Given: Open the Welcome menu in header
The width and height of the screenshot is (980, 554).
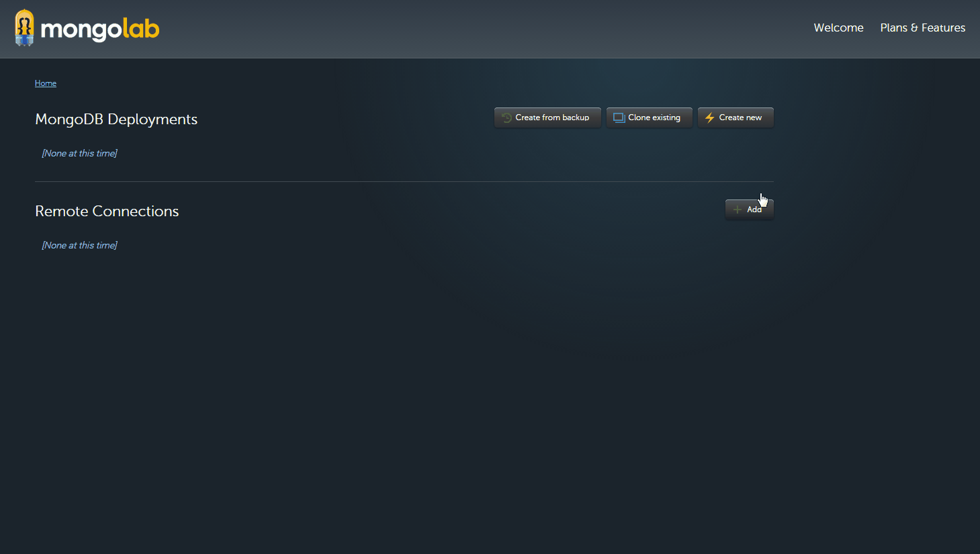Looking at the screenshot, I should [x=838, y=28].
